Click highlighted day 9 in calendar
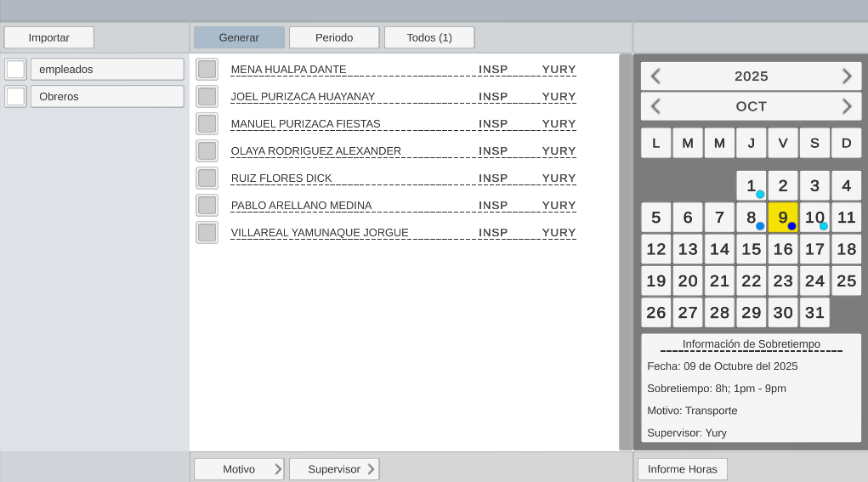Viewport: 868px width, 482px height. pos(783,218)
